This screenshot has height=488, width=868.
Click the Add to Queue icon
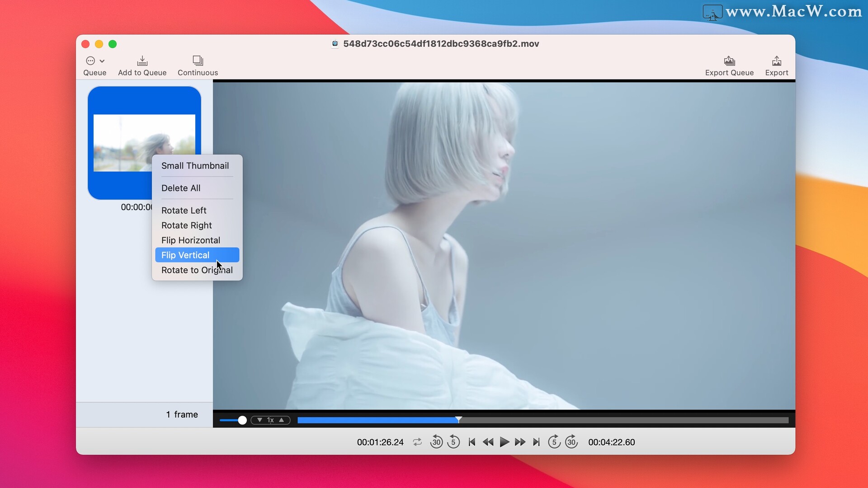click(x=142, y=61)
